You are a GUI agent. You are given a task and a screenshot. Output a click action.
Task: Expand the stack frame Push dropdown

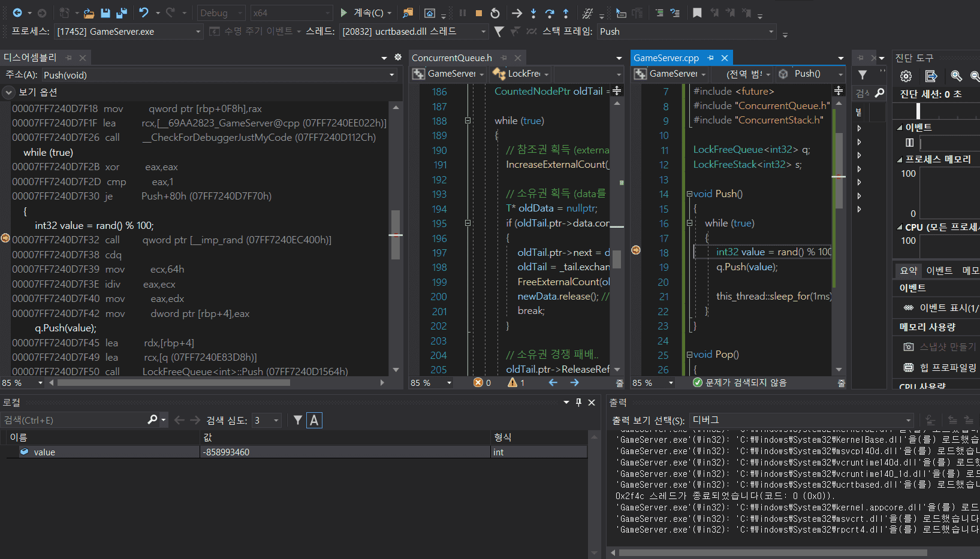771,32
